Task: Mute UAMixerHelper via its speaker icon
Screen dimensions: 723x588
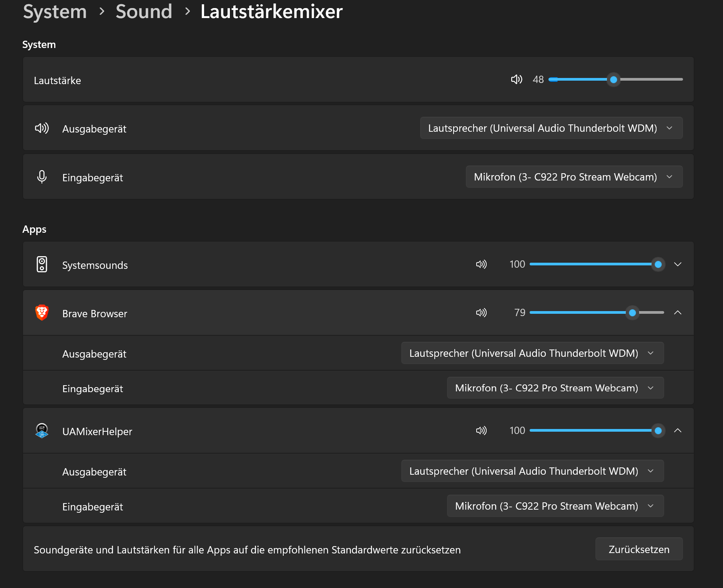Action: [481, 431]
